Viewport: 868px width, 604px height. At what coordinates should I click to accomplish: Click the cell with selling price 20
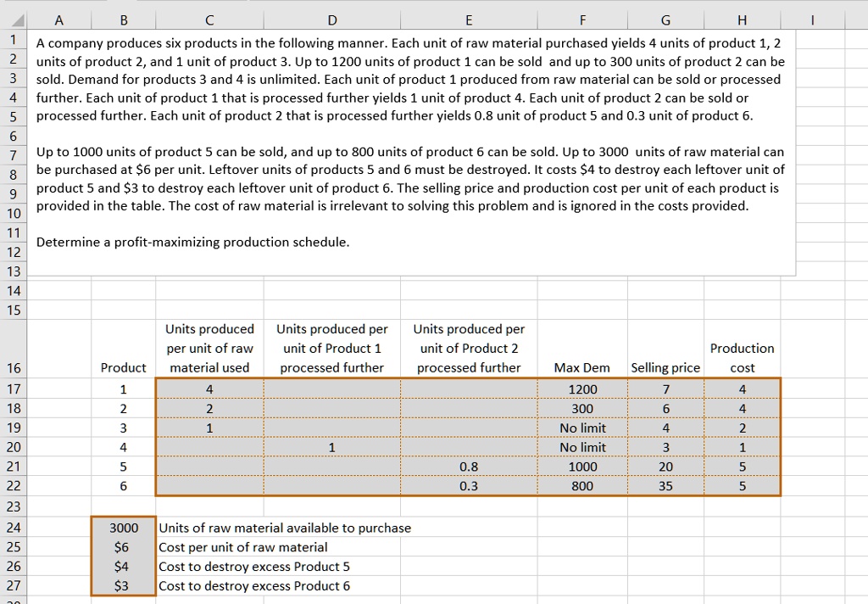[665, 467]
